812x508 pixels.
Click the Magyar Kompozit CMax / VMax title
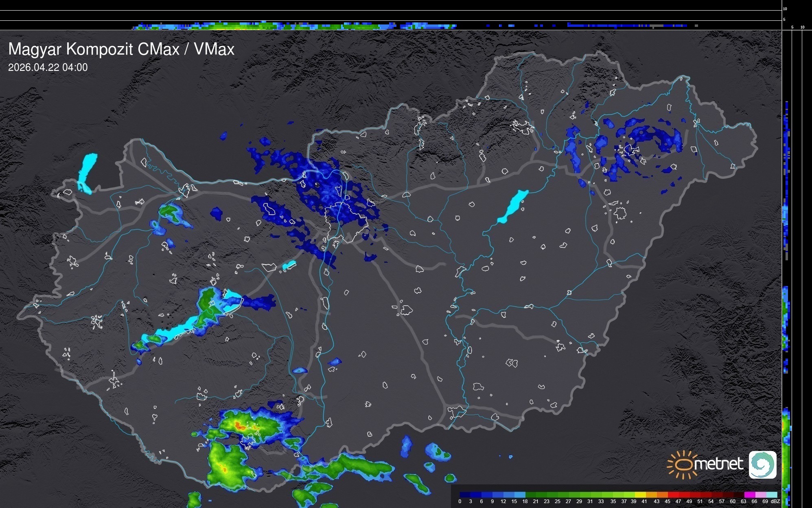[x=121, y=49]
